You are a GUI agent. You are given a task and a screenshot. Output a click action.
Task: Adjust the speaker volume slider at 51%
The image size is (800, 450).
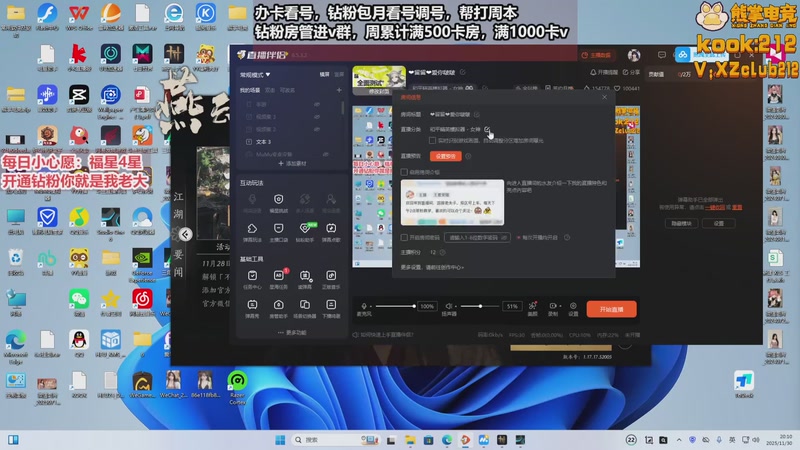click(480, 306)
